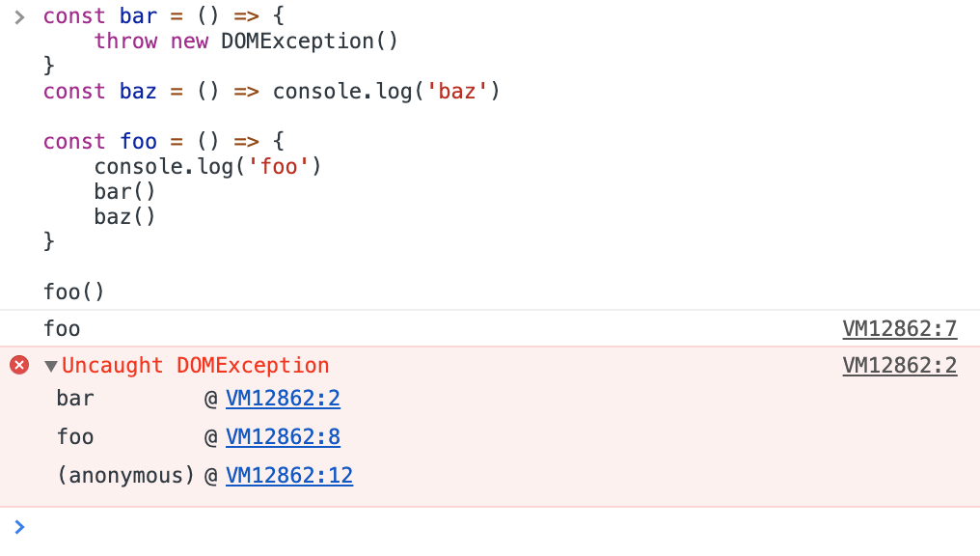Open the anonymous frame's VM12862:12 link

coord(288,475)
